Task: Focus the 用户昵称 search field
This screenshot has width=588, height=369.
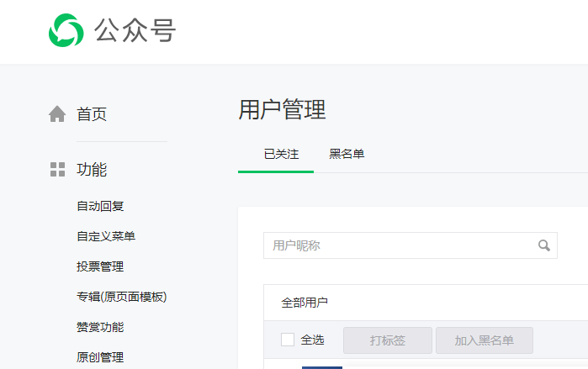Action: (400, 245)
